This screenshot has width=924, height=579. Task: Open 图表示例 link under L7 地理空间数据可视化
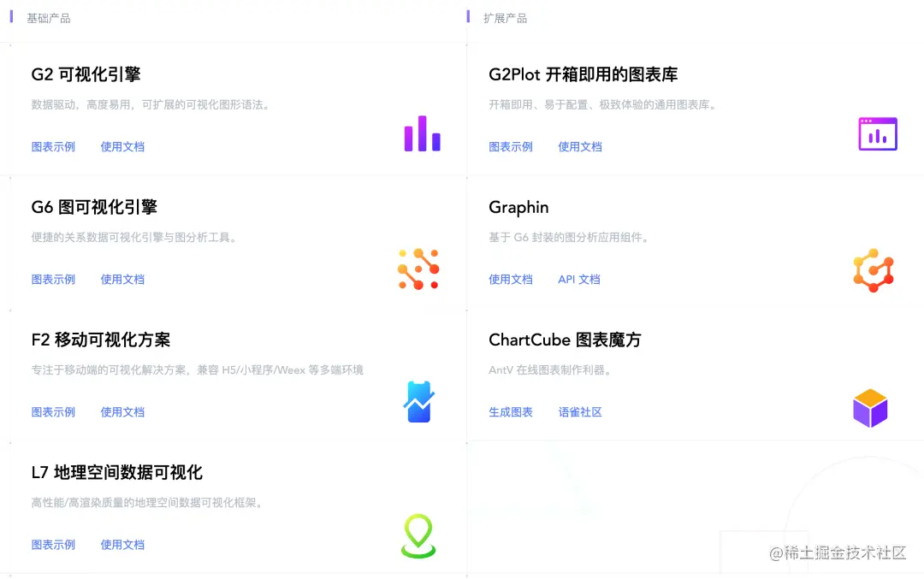coord(53,544)
